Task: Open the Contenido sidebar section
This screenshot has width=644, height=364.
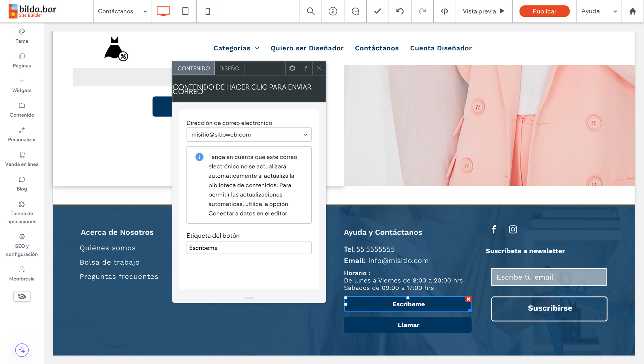Action: [22, 110]
